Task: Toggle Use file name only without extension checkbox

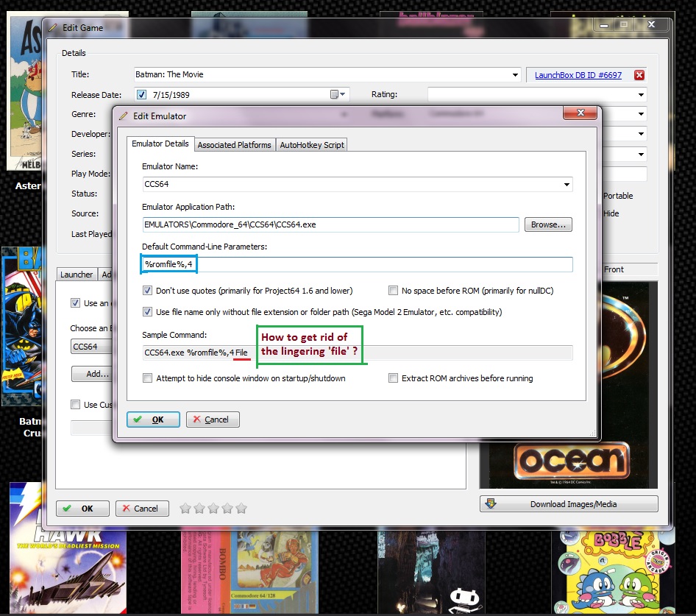Action: click(147, 312)
